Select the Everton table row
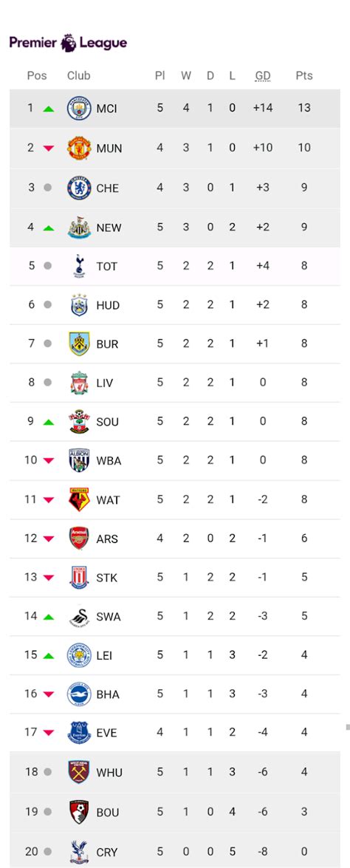The height and width of the screenshot is (868, 350). [x=175, y=732]
